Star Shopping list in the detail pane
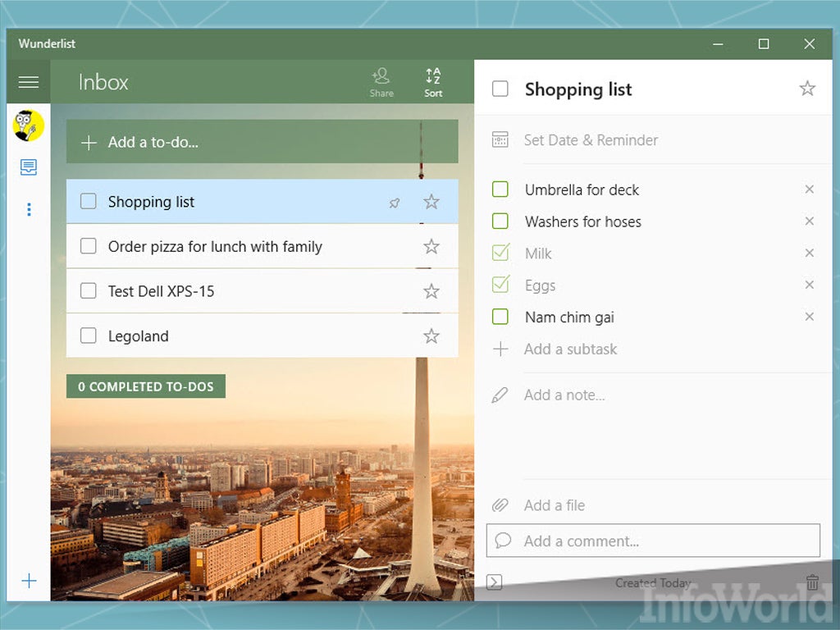The width and height of the screenshot is (840, 630). tap(807, 89)
